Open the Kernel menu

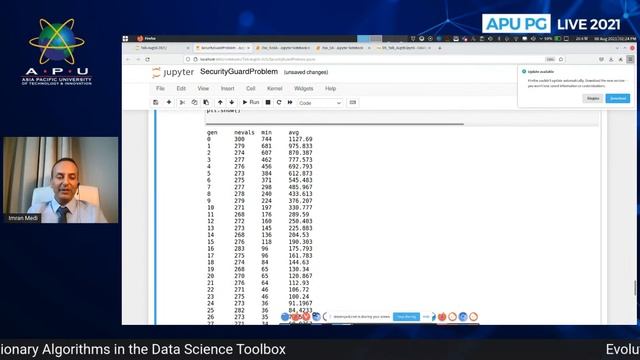[x=274, y=89]
